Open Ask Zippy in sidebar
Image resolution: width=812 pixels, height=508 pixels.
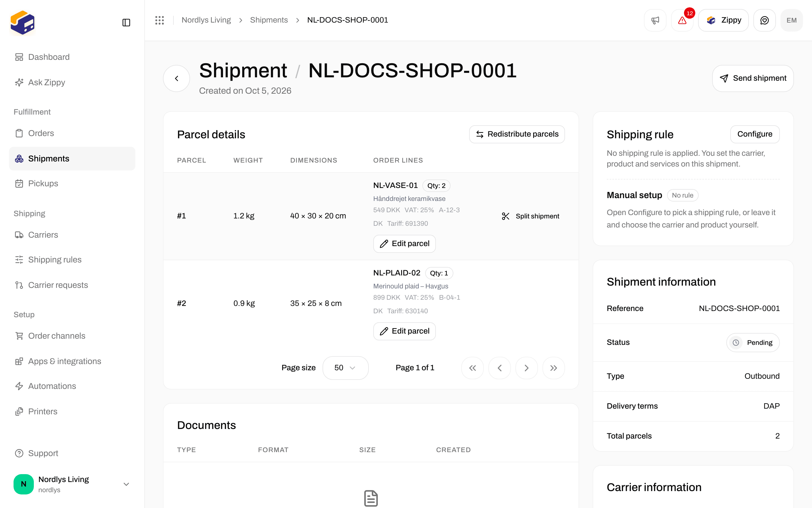72,82
